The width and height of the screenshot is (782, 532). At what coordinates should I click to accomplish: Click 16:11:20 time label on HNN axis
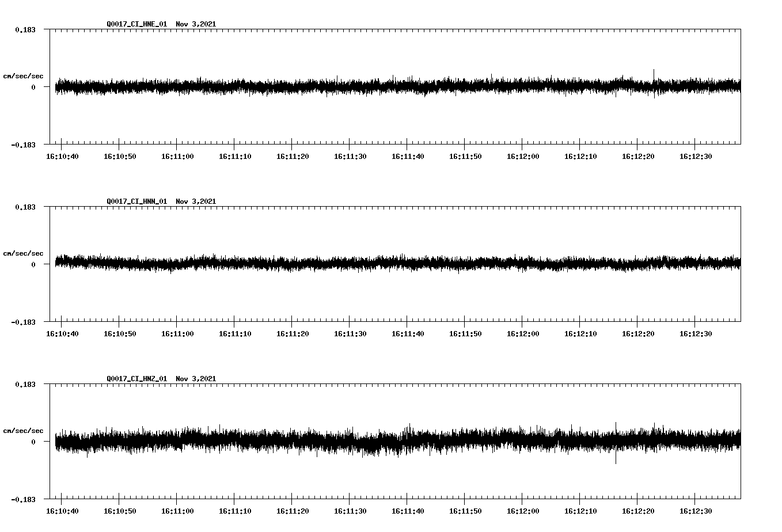click(293, 334)
